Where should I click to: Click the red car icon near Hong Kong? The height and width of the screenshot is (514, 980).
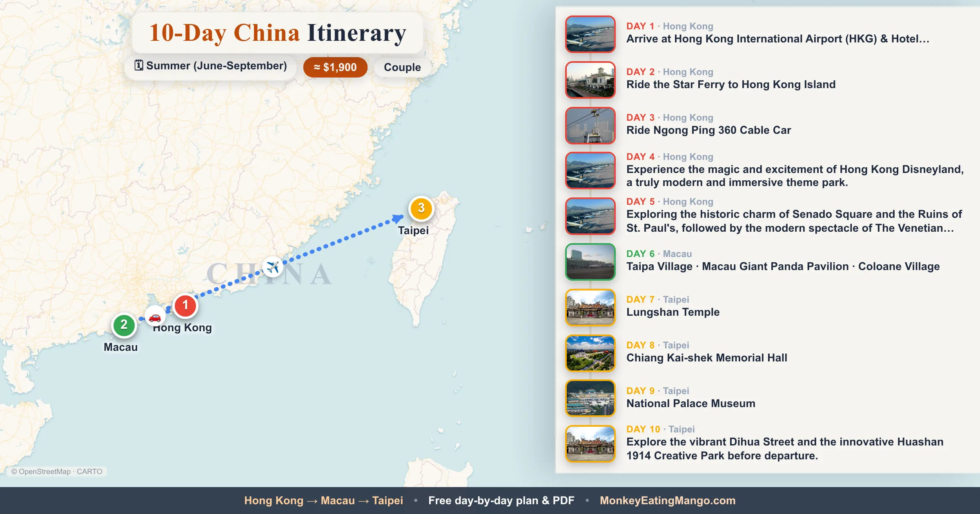155,317
